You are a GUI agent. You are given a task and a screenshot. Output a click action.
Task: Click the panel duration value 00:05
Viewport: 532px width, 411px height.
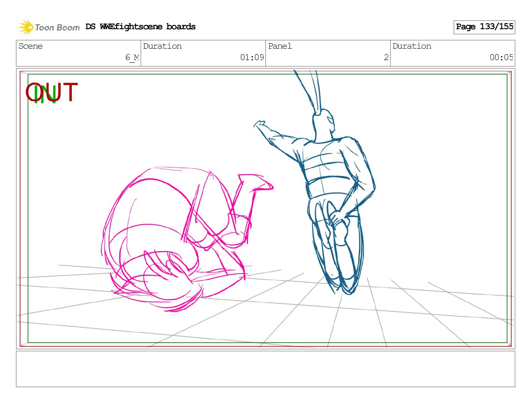(x=501, y=58)
